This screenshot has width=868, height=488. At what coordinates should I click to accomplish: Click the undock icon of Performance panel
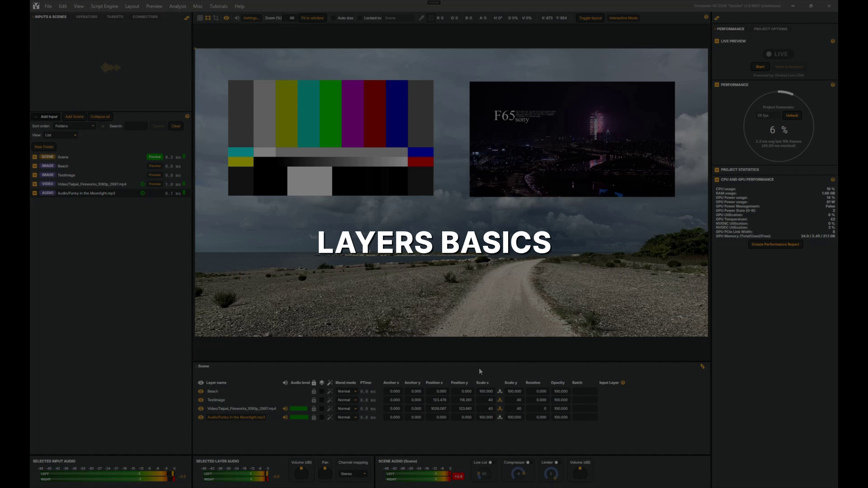click(717, 18)
